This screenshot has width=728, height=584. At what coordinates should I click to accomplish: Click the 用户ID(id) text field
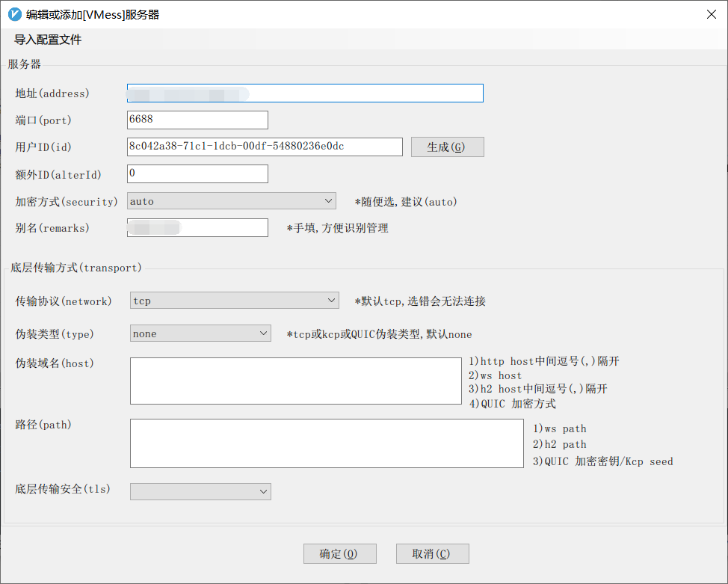click(264, 147)
